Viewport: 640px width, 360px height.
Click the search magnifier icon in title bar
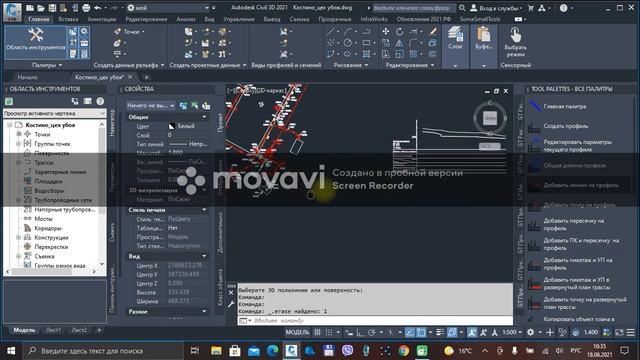[x=462, y=8]
